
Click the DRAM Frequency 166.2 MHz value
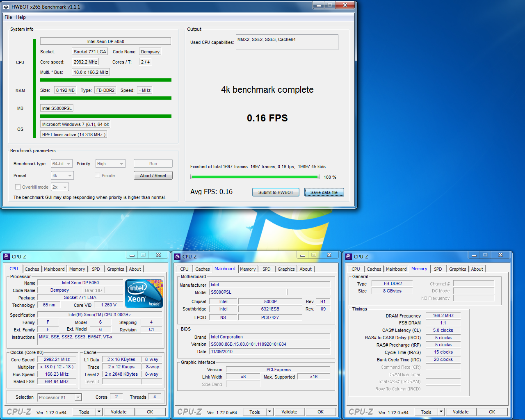tap(443, 315)
